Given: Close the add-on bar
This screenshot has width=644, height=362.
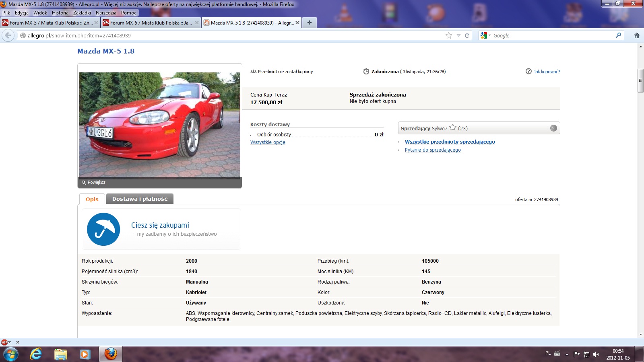Looking at the screenshot, I should (17, 342).
